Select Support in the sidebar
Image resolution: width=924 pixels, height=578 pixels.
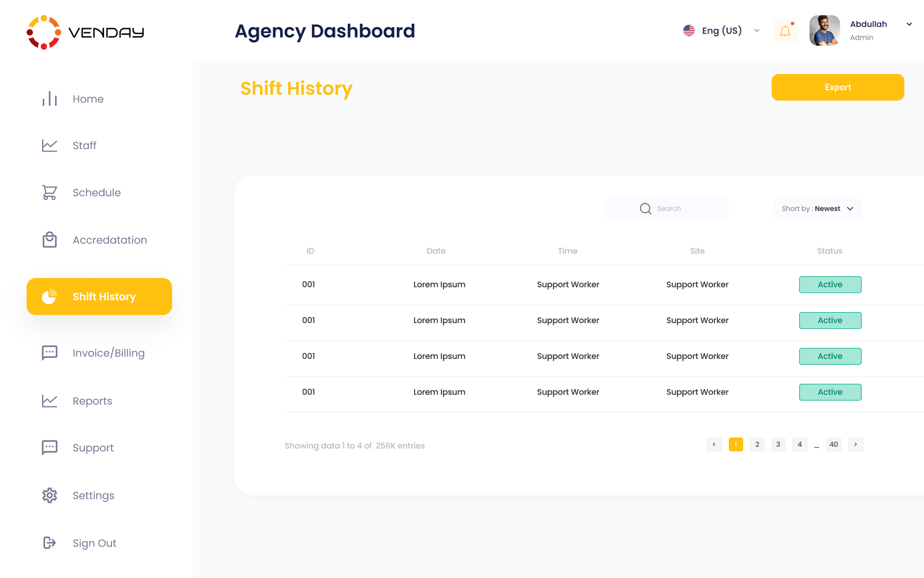click(x=93, y=447)
